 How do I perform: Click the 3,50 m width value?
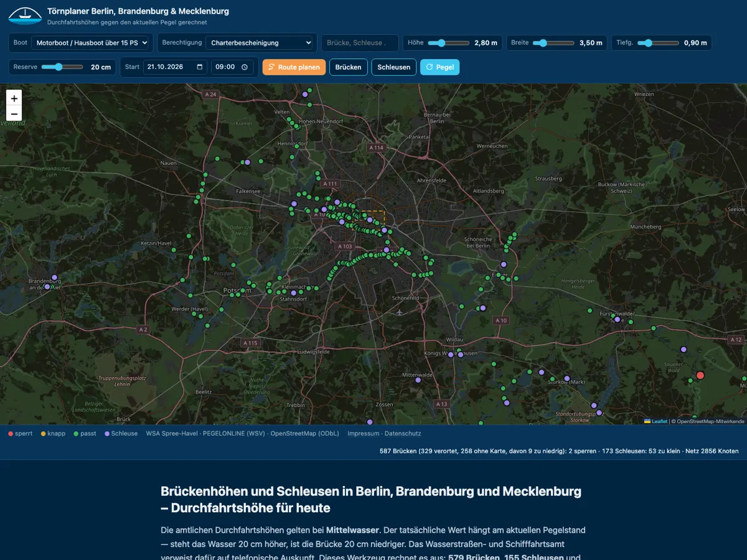tap(591, 43)
